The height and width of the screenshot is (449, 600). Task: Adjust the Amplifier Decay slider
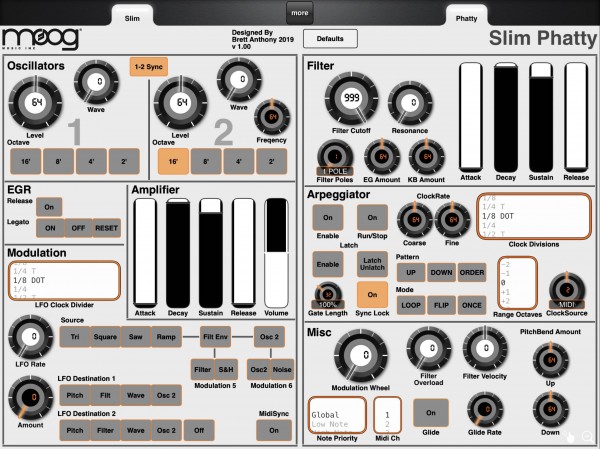coord(178,253)
